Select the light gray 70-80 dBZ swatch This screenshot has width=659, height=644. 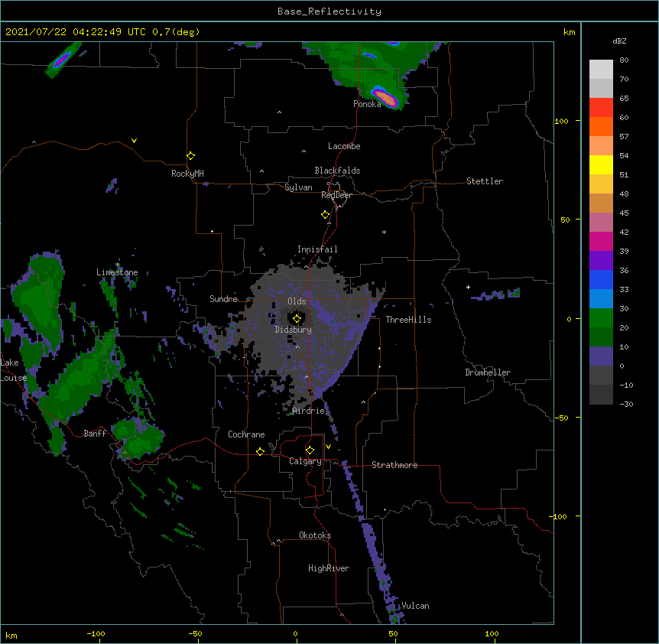coord(601,69)
